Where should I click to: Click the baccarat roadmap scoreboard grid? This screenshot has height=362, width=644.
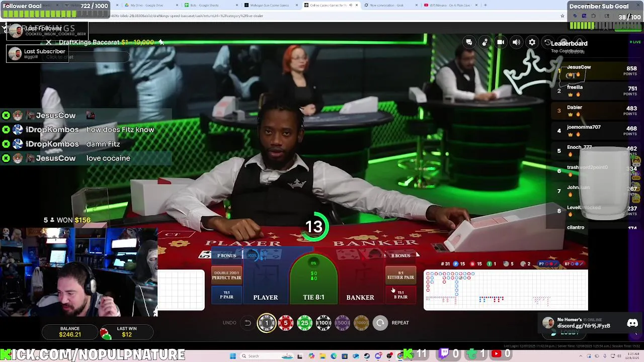coord(506,290)
